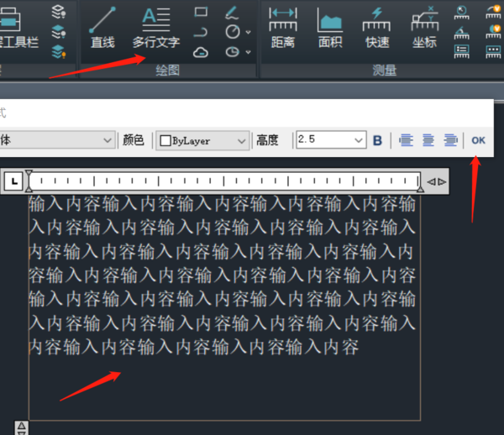Viewport: 504px width, 435px height.
Task: Click the VIP filled-shape area measure icon
Action: [x=493, y=32]
